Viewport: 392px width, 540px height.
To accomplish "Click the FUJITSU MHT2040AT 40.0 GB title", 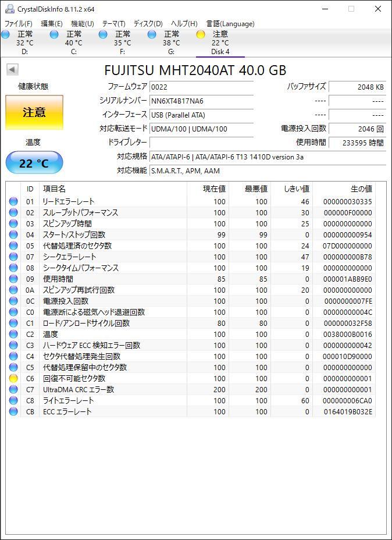I will tap(195, 70).
